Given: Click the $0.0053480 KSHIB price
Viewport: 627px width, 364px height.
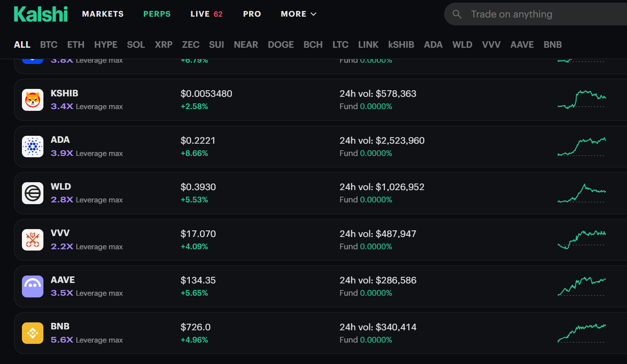Looking at the screenshot, I should 207,94.
